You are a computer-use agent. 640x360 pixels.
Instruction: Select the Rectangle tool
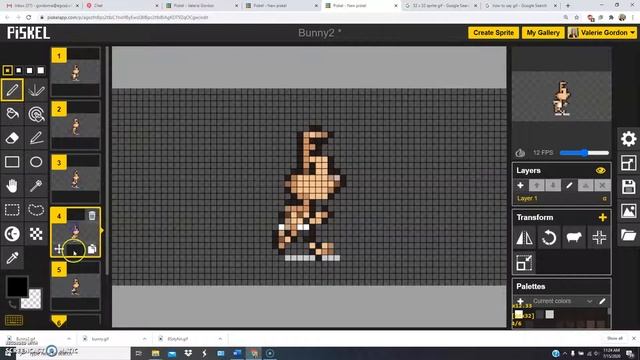click(12, 162)
